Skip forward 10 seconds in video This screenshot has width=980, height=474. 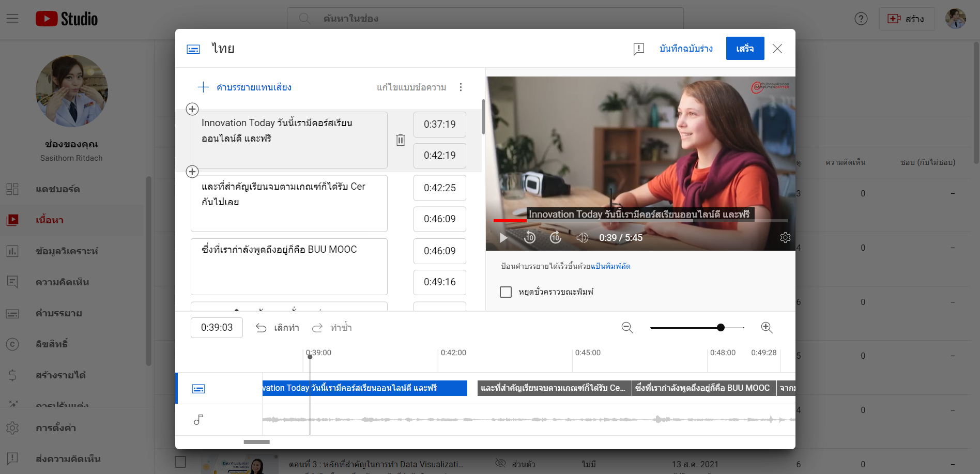(x=556, y=238)
